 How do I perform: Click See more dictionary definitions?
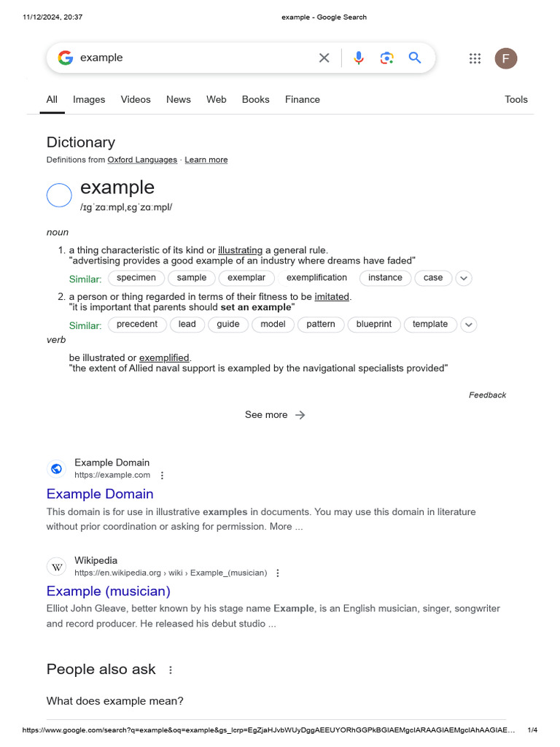[275, 414]
